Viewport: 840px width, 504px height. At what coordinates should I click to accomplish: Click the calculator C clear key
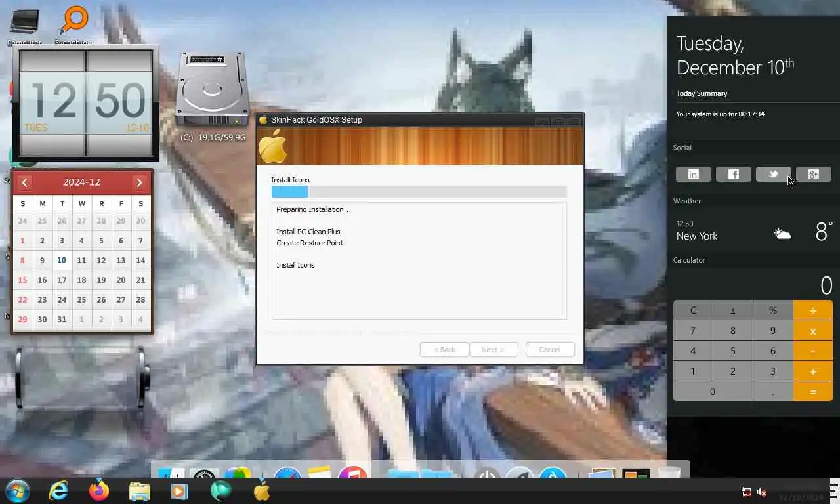693,310
